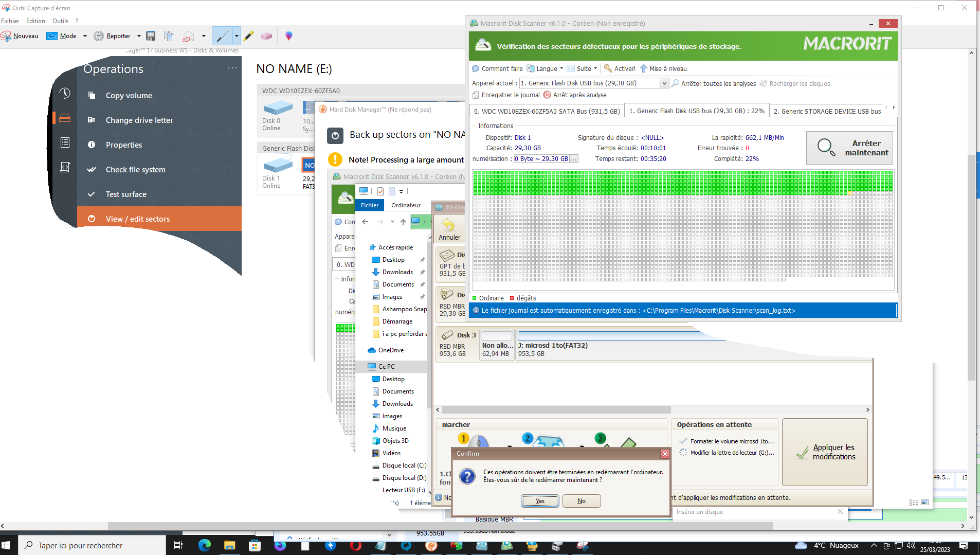Screen dimensions: 980x555
Task: Select Disque local (C:) in navigation pane
Action: click(x=404, y=466)
